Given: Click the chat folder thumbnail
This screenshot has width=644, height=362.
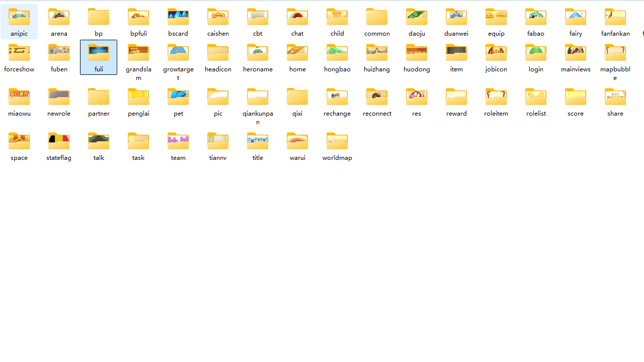Looking at the screenshot, I should click(x=297, y=17).
